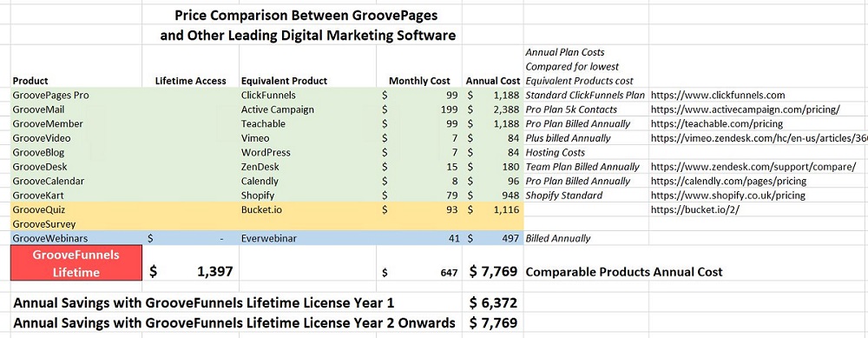The width and height of the screenshot is (868, 338).
Task: Select the GrooveMember cell
Action: click(x=76, y=123)
